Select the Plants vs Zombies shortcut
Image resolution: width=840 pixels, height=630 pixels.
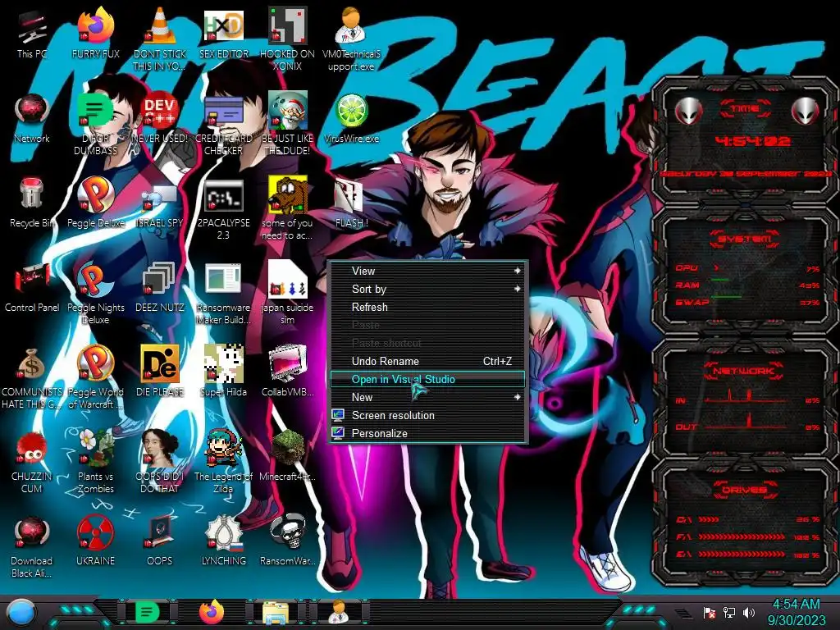click(x=95, y=462)
